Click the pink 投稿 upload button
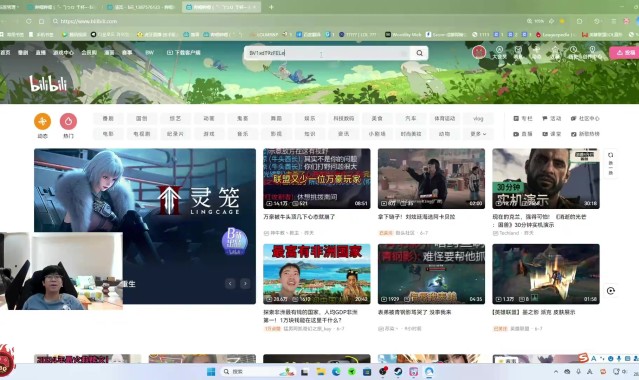639x380 pixels. [x=625, y=53]
